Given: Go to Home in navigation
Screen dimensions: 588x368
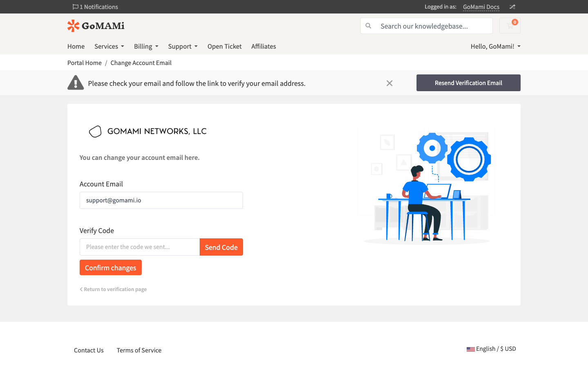Looking at the screenshot, I should point(76,47).
